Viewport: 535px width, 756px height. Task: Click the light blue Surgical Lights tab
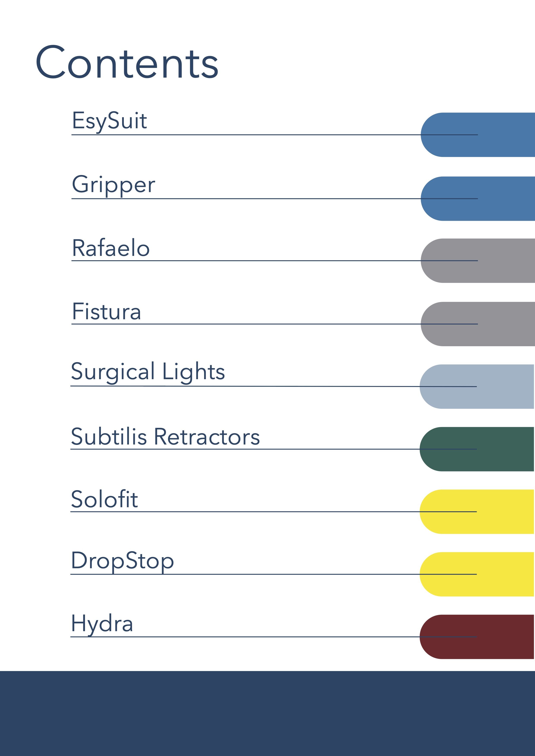click(477, 387)
